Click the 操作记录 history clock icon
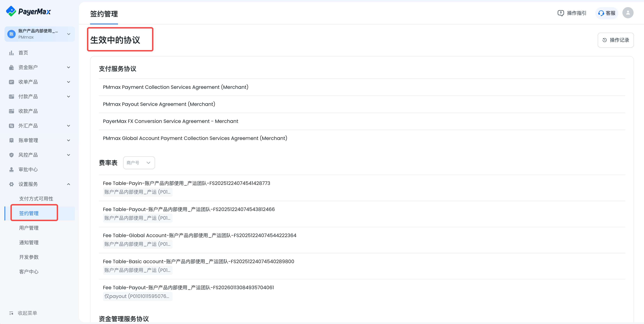 pyautogui.click(x=605, y=40)
